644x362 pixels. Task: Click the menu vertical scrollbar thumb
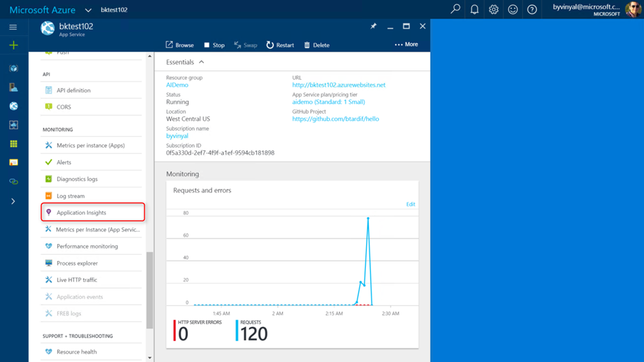150,290
